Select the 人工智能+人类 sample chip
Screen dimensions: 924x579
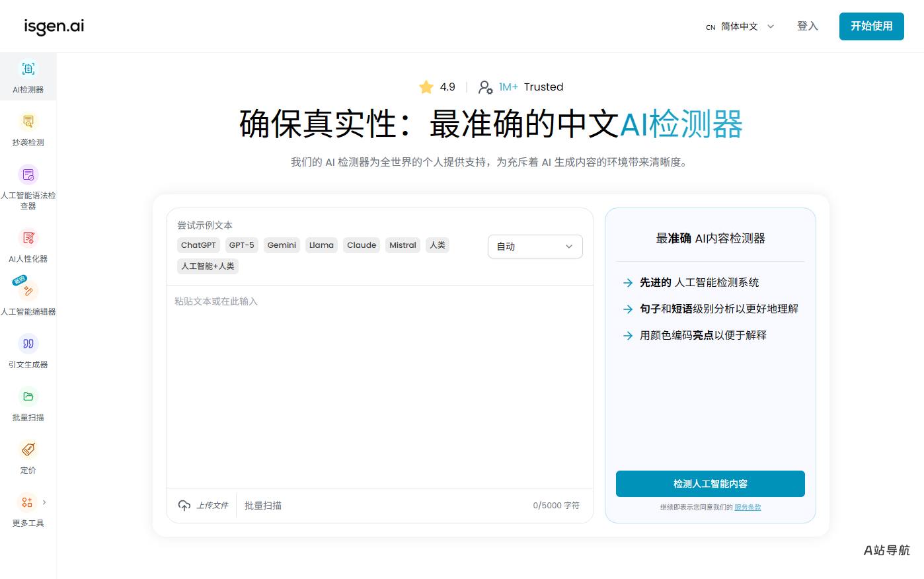[208, 266]
